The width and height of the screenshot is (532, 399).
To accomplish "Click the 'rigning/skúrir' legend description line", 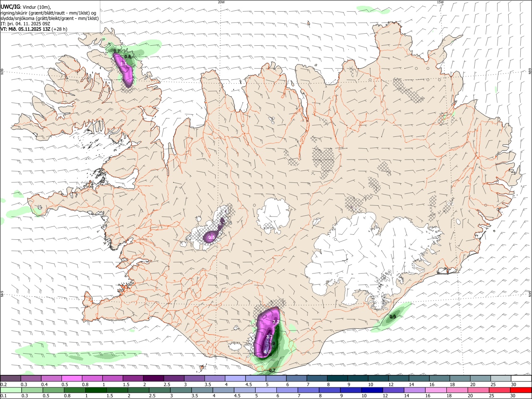I will point(48,13).
